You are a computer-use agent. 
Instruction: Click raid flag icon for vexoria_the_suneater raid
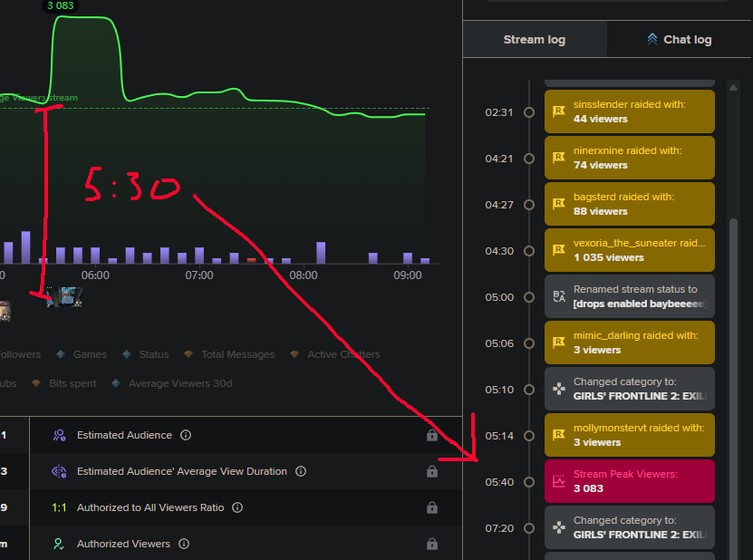(x=558, y=250)
